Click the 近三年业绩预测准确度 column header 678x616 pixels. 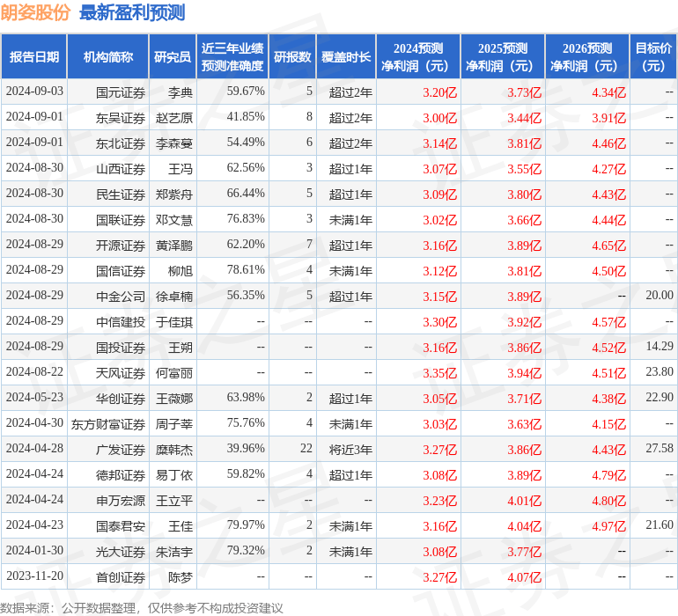[232, 56]
